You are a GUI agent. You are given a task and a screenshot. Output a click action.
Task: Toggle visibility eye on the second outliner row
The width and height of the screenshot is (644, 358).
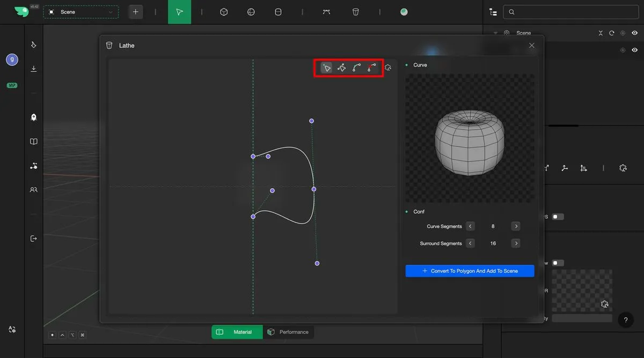(x=634, y=50)
